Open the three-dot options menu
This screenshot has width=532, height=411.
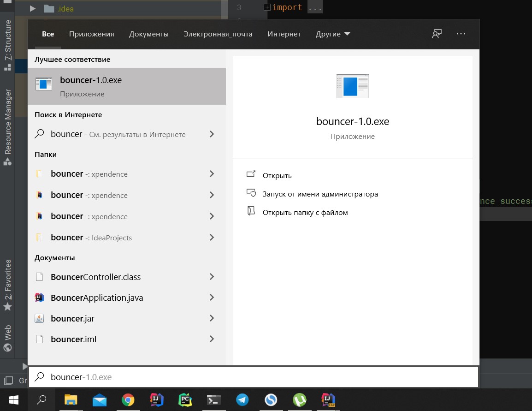point(461,34)
